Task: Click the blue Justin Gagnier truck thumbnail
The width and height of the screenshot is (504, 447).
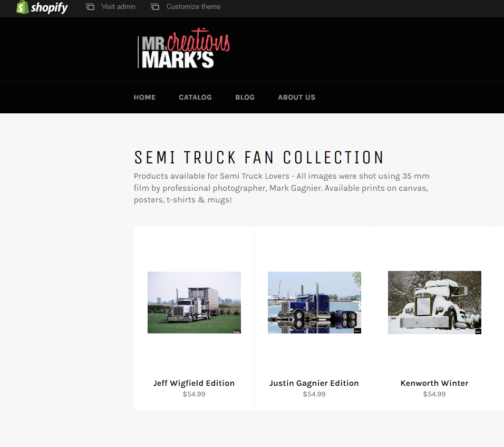Action: pos(314,303)
